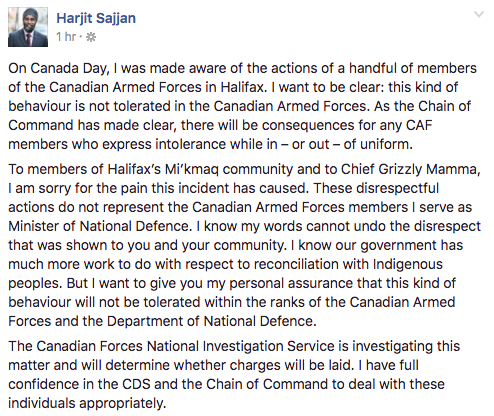Open Harjit Sajjan's profile picture
The image size is (494, 416).
28,27
